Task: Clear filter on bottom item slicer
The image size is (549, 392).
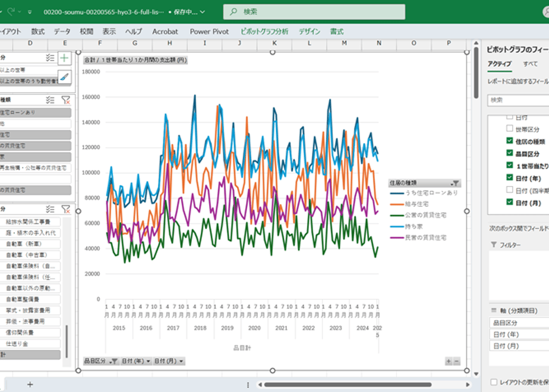Action: (x=65, y=209)
